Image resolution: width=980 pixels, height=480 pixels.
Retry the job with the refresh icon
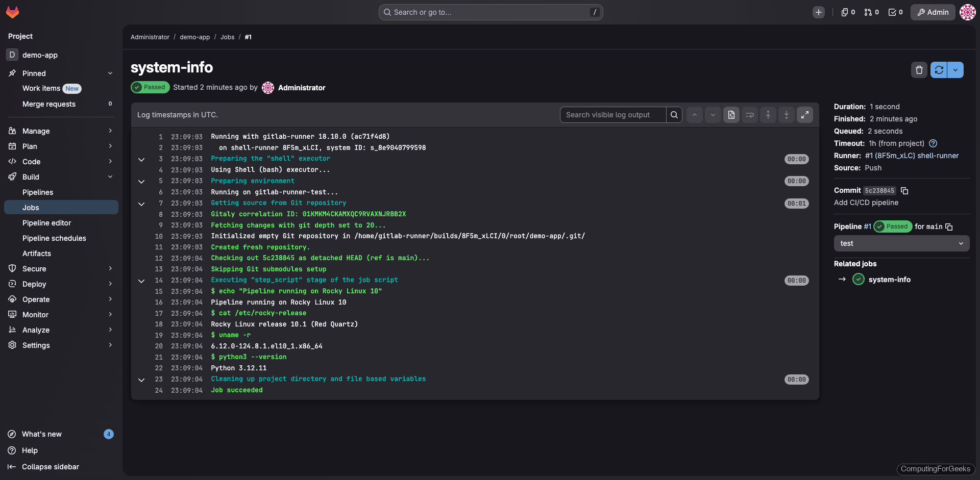coord(939,70)
